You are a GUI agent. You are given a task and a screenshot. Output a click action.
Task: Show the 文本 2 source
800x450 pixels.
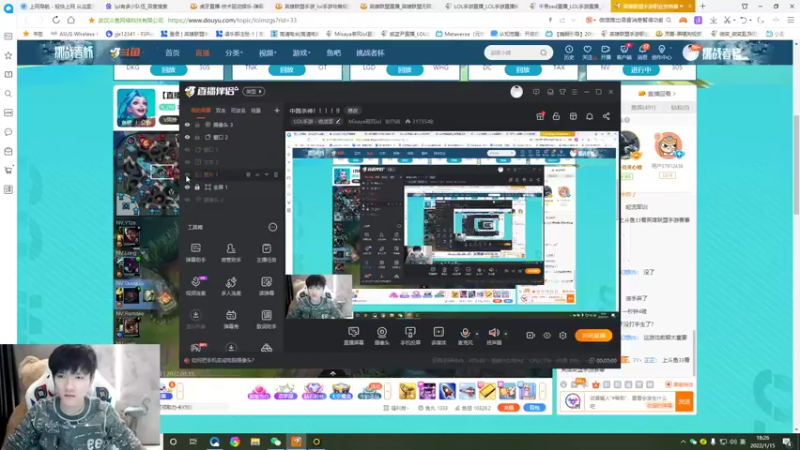tap(187, 162)
